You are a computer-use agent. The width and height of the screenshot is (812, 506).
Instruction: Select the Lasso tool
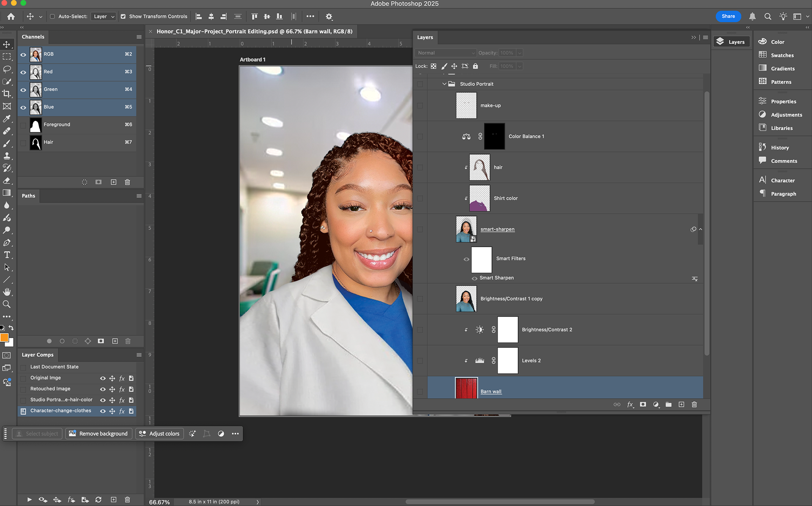(7, 69)
